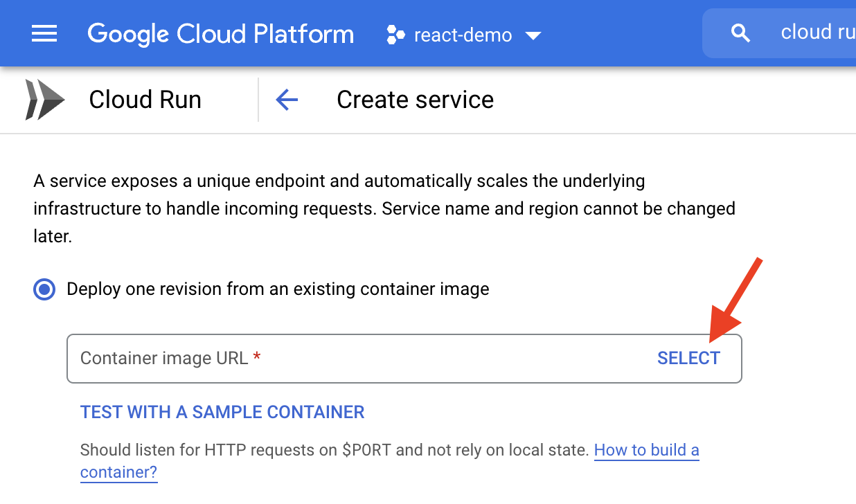Screen dimensions: 856x504
Task: Click the Cloud Run heading text
Action: [x=145, y=100]
